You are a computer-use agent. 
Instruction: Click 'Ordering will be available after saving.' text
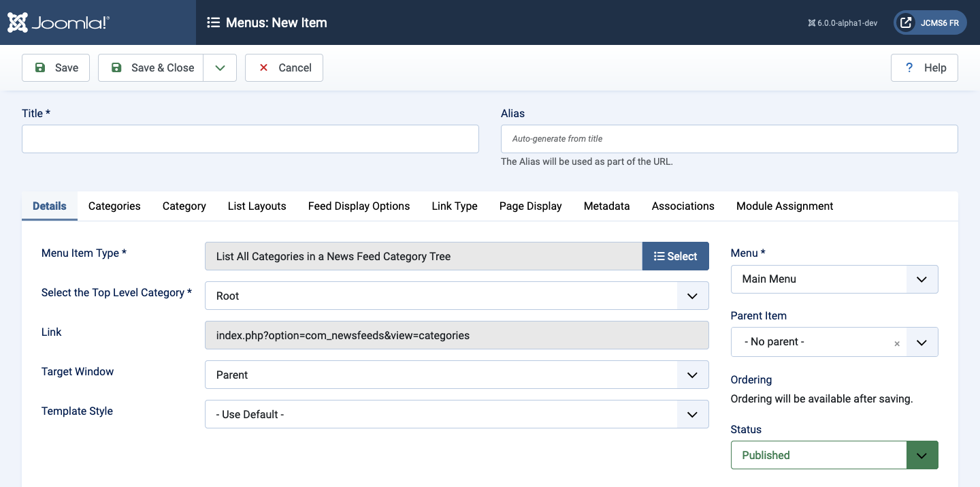tap(821, 398)
